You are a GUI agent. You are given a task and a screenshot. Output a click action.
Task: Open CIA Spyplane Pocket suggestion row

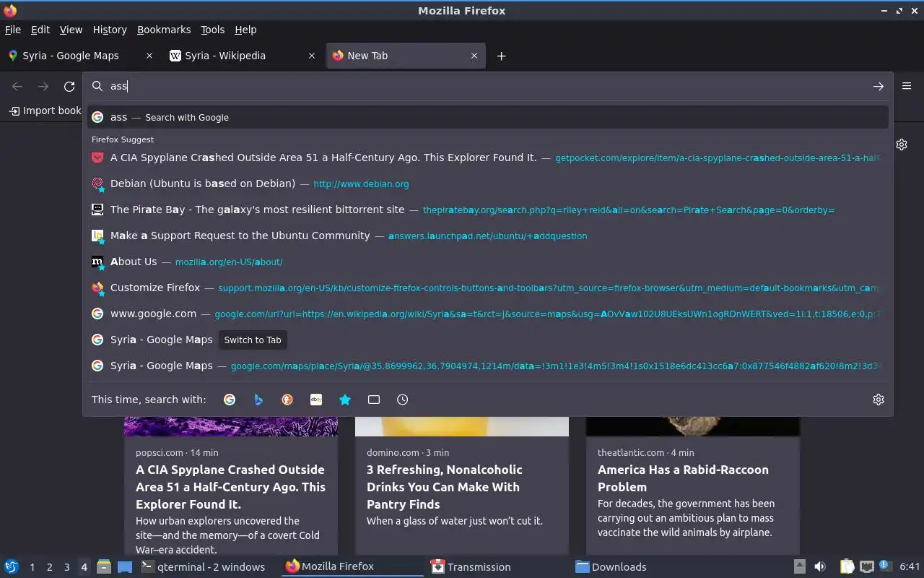click(x=488, y=158)
